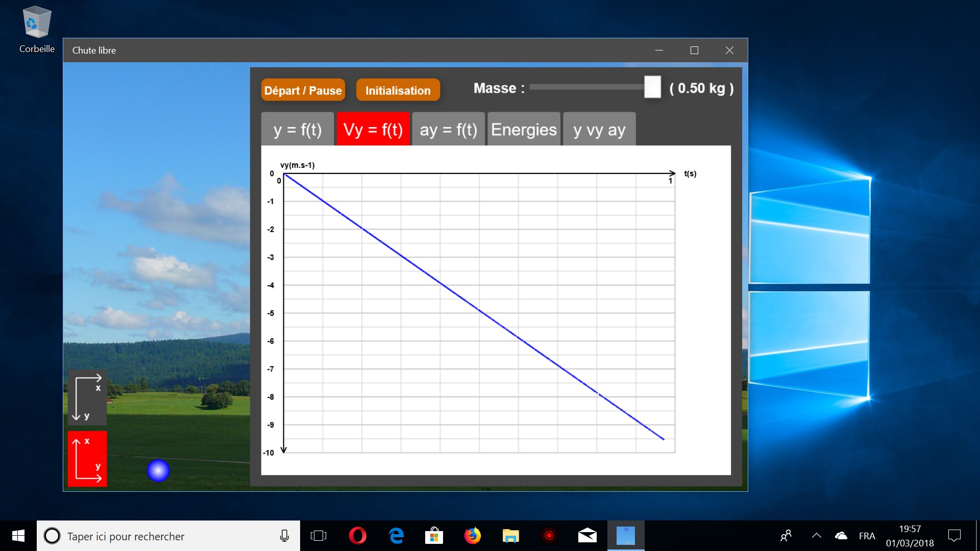The width and height of the screenshot is (980, 551).
Task: Select the red upward-axis orientation icon
Action: click(x=87, y=459)
